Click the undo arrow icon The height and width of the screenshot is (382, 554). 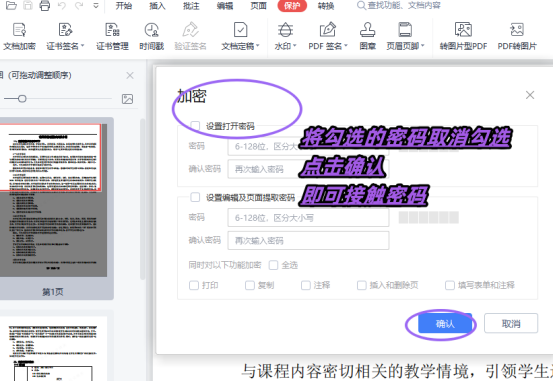tap(62, 5)
